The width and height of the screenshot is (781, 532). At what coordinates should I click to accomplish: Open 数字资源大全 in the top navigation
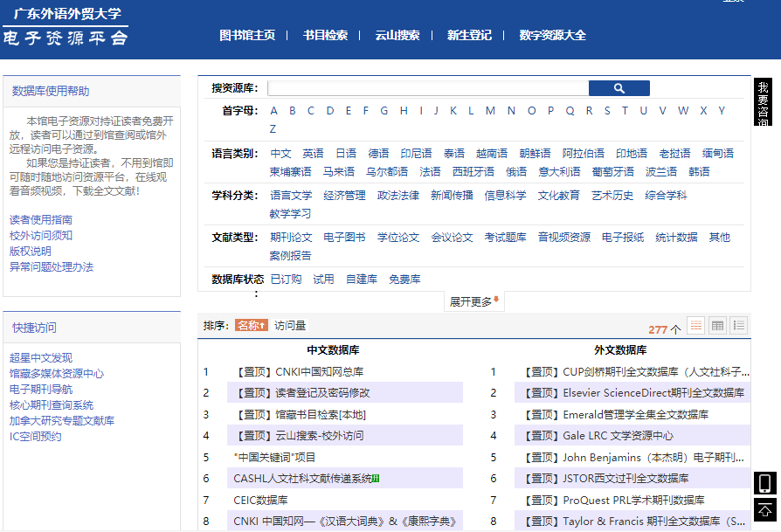point(552,36)
